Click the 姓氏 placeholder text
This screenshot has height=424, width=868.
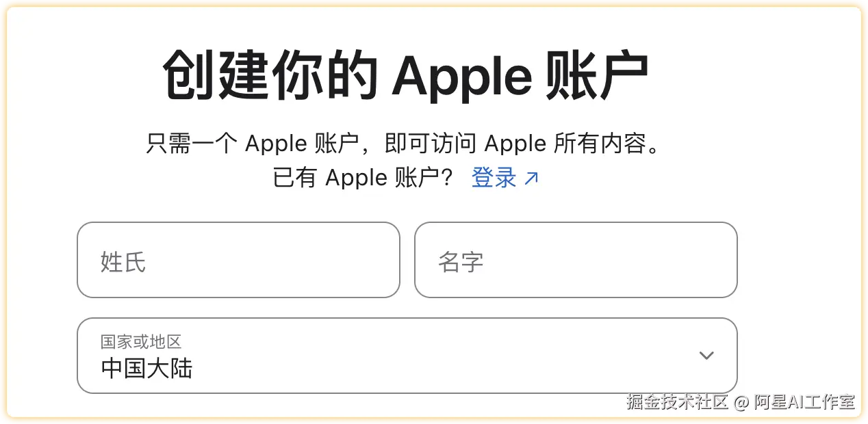[123, 261]
